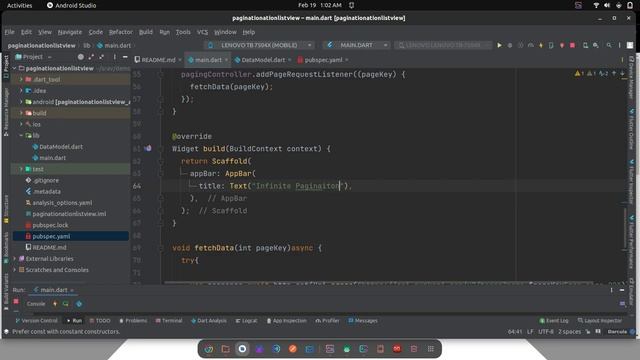Open the Activities overview

[x=19, y=5]
